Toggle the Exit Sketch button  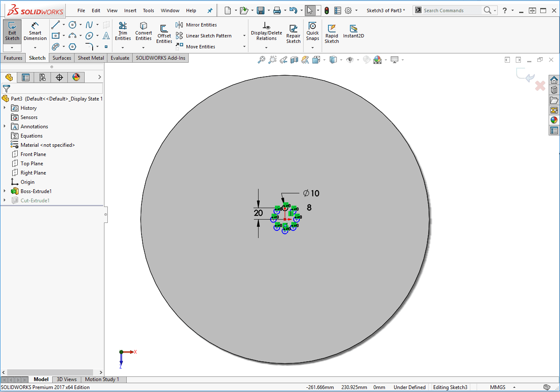(x=12, y=31)
